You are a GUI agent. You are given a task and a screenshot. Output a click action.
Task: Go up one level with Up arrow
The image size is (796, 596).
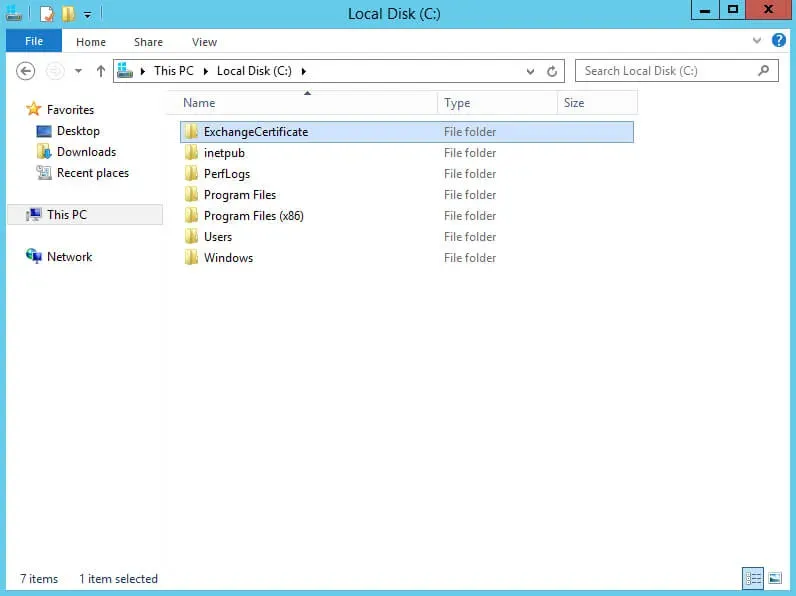coord(101,71)
